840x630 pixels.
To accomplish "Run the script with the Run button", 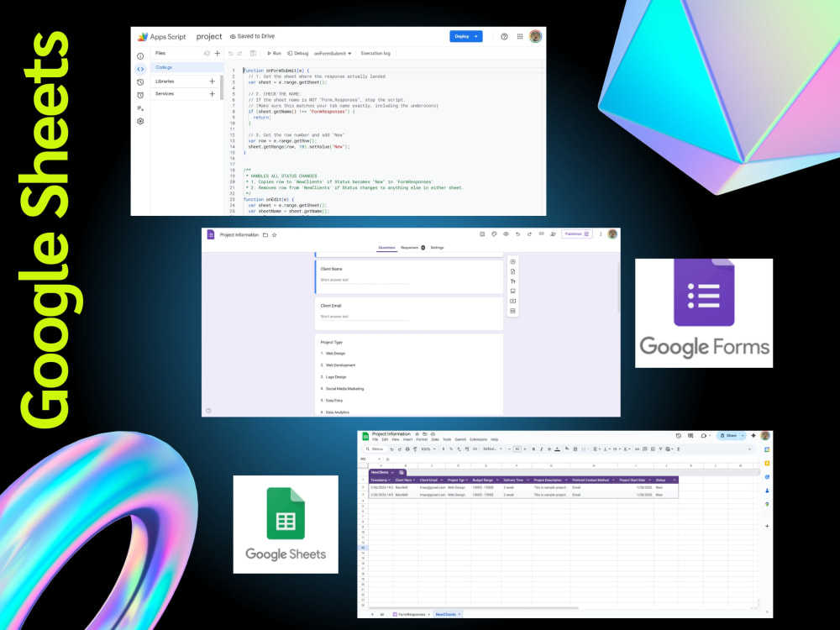I will pos(275,53).
